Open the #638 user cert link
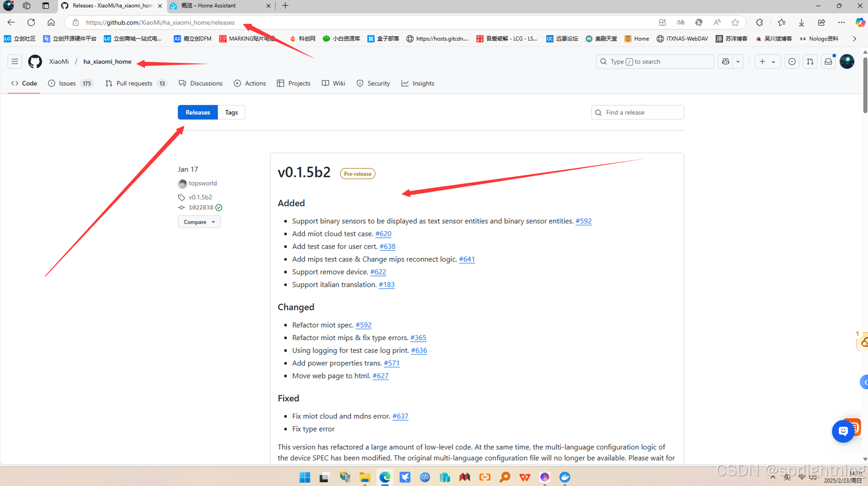 click(x=387, y=246)
